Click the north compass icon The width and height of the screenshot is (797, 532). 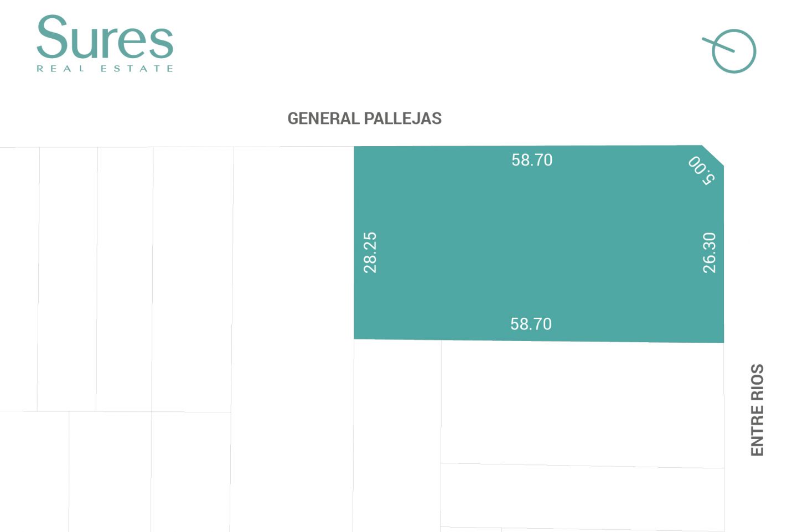click(x=730, y=51)
